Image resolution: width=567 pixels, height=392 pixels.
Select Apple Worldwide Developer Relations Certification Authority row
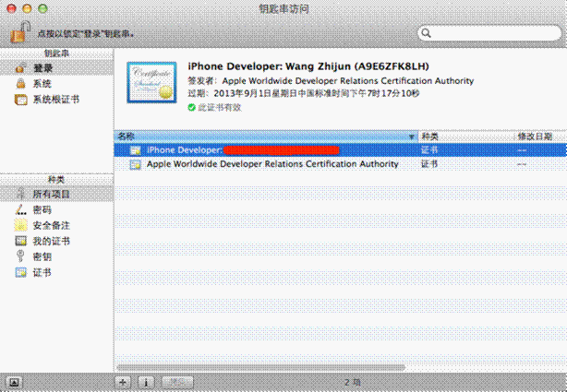(340, 164)
